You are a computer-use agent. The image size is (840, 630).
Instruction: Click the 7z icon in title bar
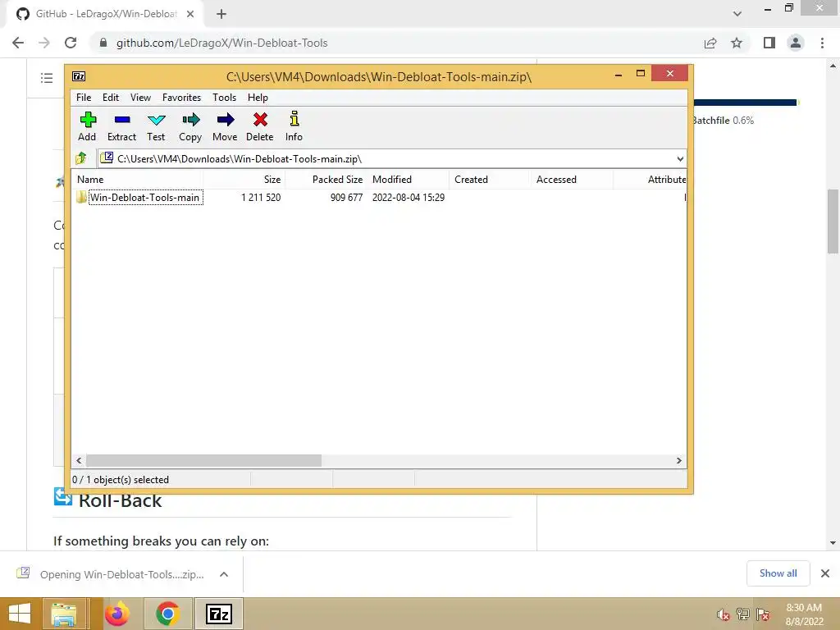(x=79, y=76)
